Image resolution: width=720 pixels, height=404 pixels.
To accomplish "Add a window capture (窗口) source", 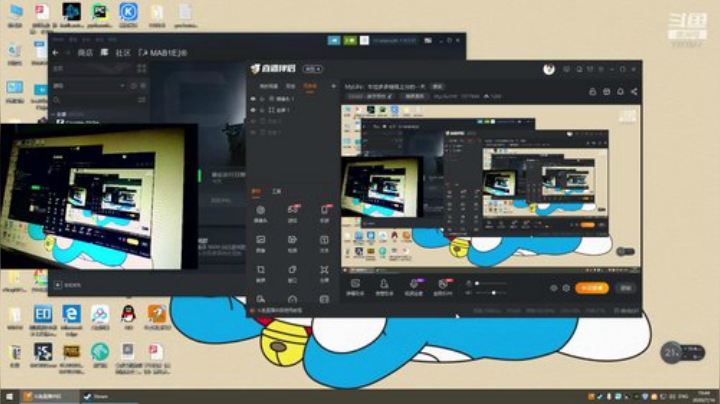I will 292,274.
